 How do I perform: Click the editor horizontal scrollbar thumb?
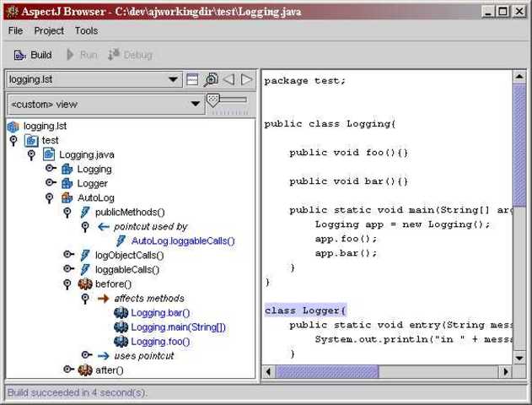tap(327, 372)
